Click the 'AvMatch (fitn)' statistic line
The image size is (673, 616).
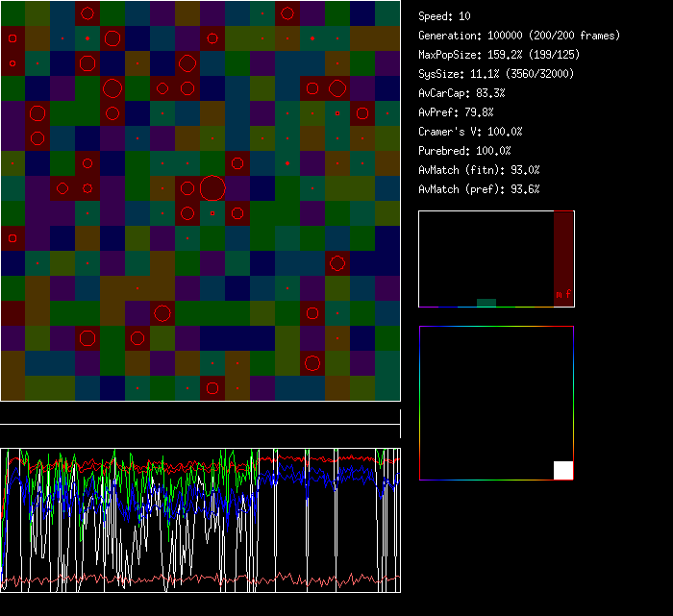pos(479,170)
